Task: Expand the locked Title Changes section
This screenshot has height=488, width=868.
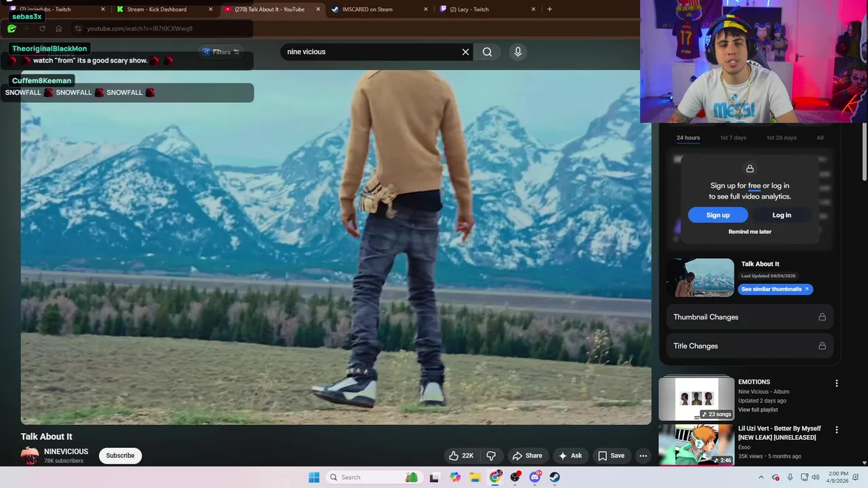Action: tap(749, 346)
